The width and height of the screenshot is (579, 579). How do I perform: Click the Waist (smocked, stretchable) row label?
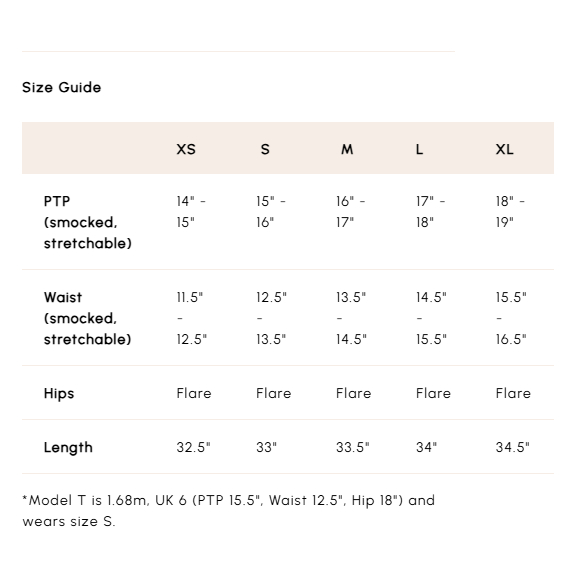pyautogui.click(x=88, y=318)
